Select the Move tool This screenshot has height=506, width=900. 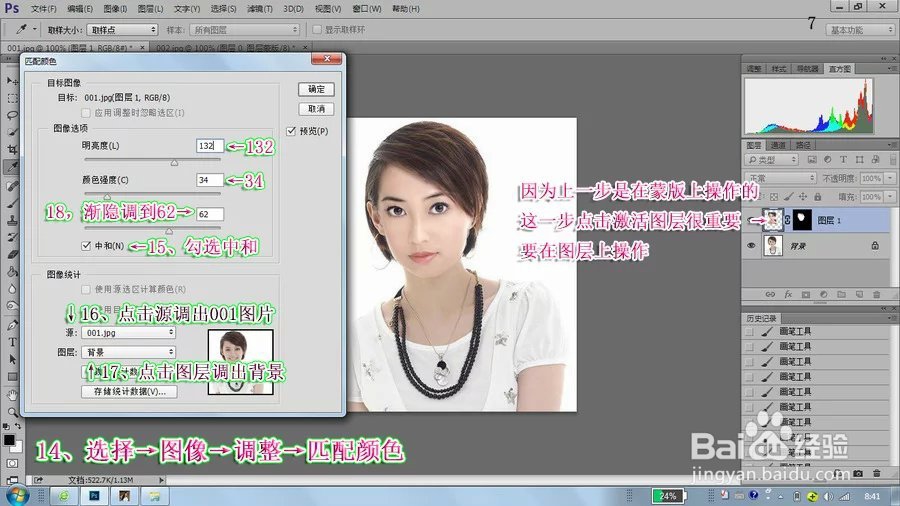coord(11,81)
